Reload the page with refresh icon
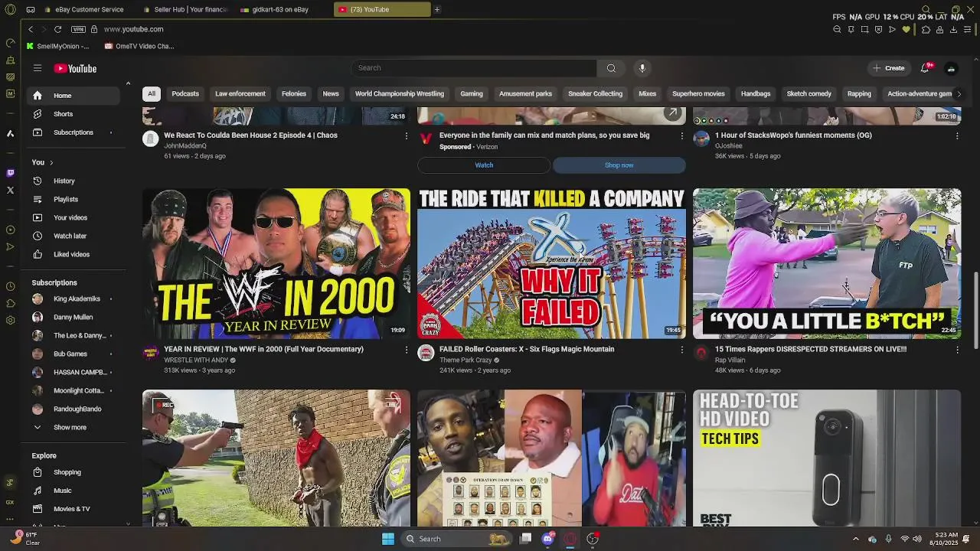The width and height of the screenshot is (980, 551). click(x=57, y=29)
